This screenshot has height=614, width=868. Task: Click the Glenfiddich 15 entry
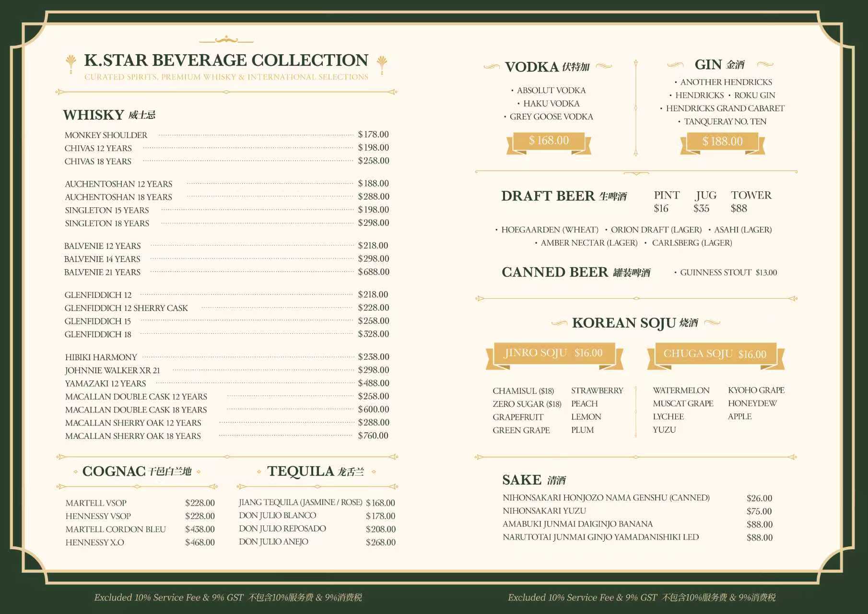pos(98,321)
